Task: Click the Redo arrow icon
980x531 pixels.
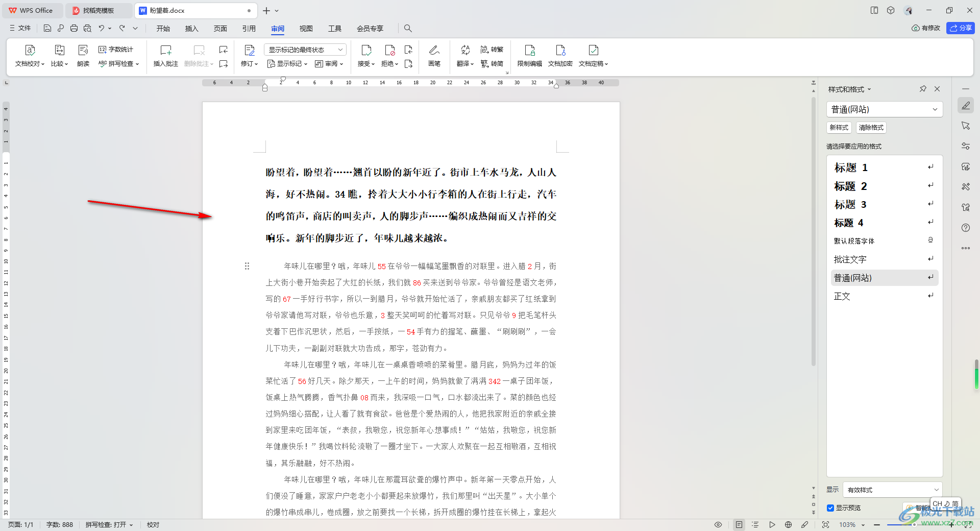Action: tap(122, 28)
